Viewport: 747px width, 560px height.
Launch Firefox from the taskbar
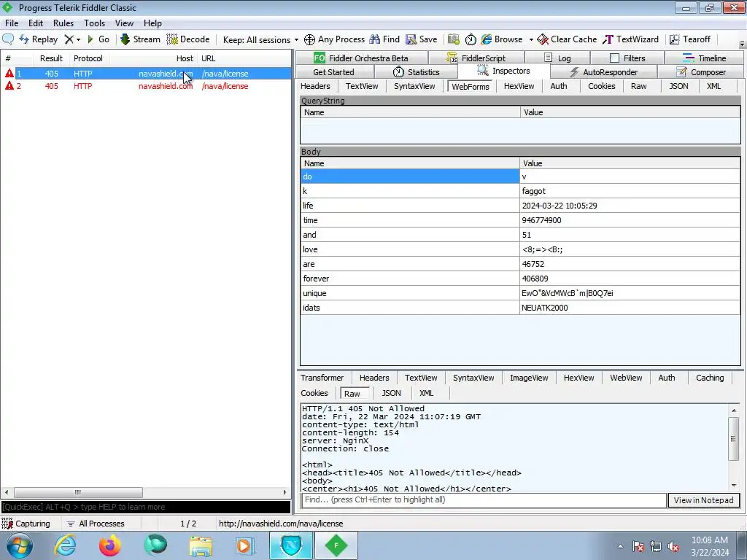[110, 545]
